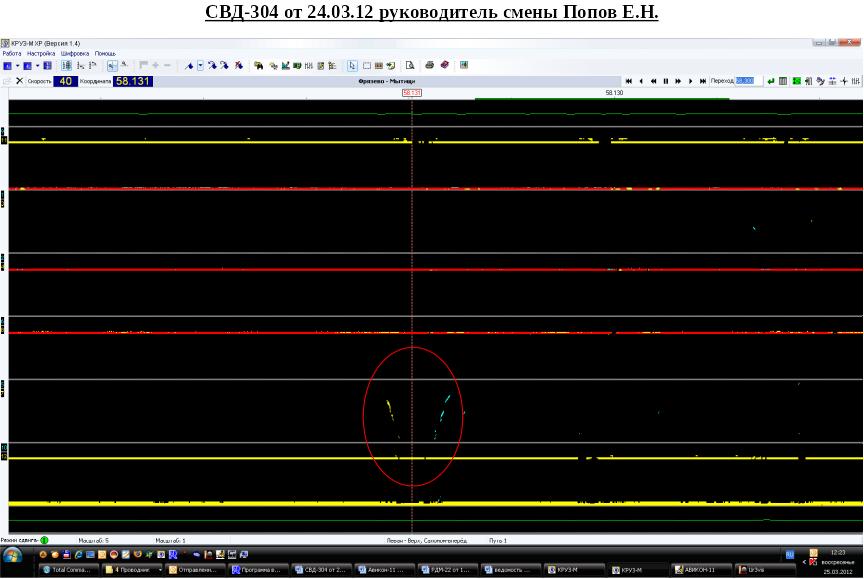Click the Windows Start button

point(13,556)
